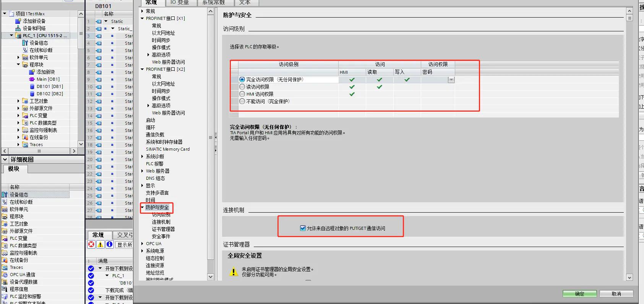Collapse the 程序块 folder in project tree
Screen dimensions: 644x304
18,65
